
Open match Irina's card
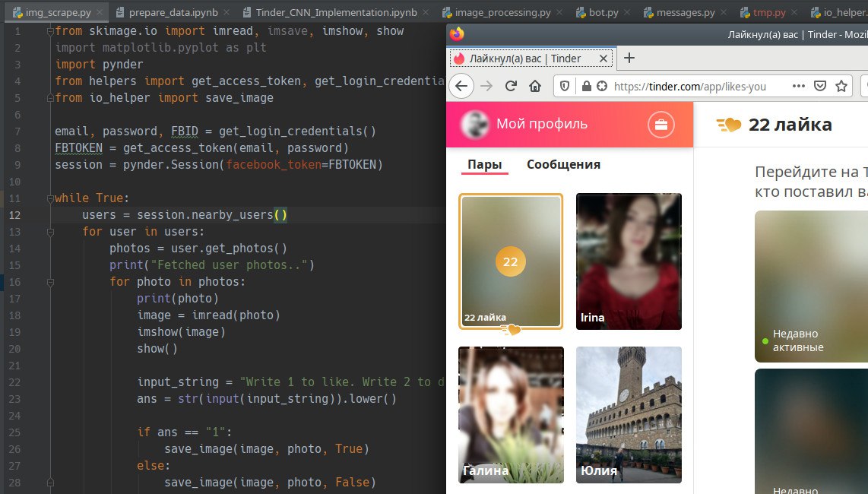629,261
